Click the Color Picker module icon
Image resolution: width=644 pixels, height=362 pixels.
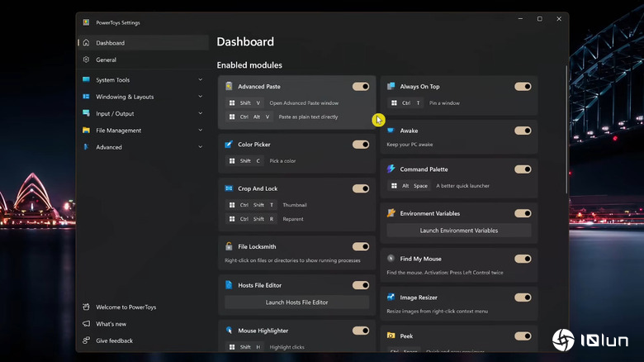coord(229,145)
